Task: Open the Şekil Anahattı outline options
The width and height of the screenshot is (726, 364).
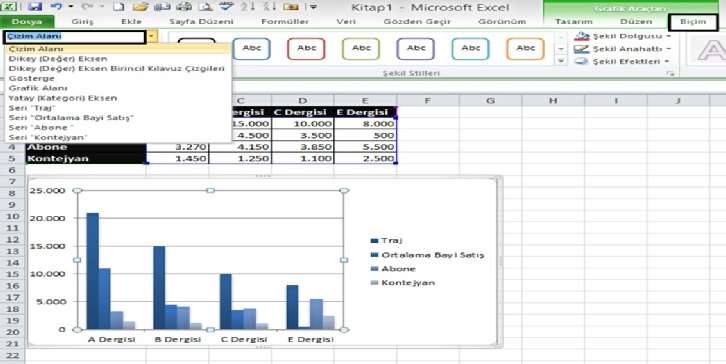Action: pyautogui.click(x=622, y=49)
